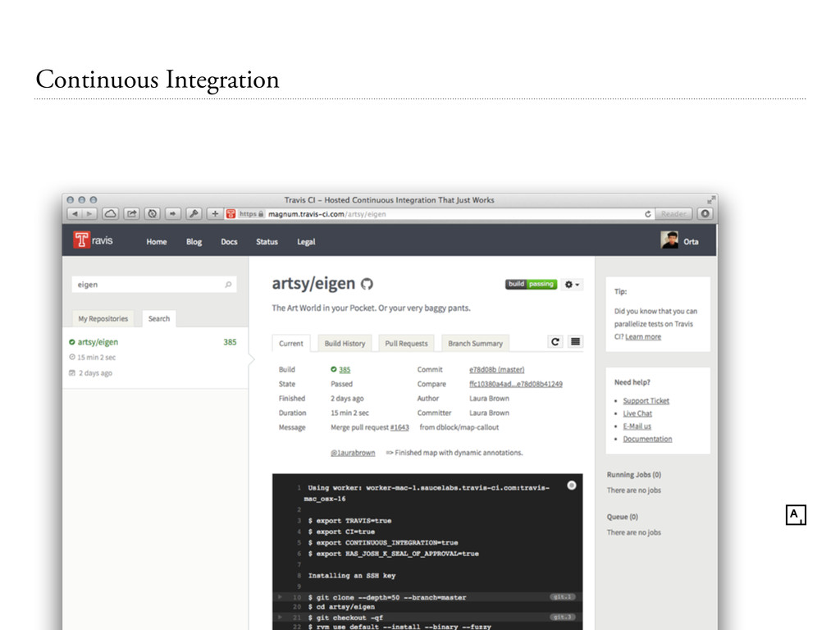Click the green check icon next to build 385
The image size is (840, 630).
(x=334, y=369)
